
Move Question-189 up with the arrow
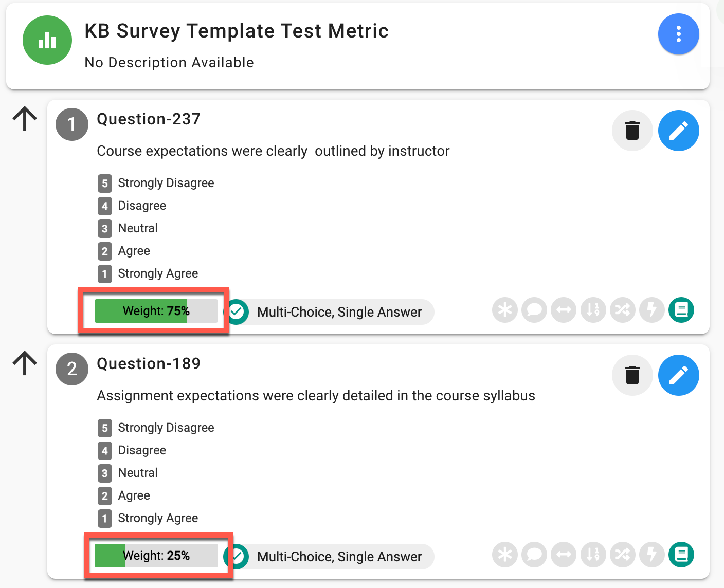25,363
